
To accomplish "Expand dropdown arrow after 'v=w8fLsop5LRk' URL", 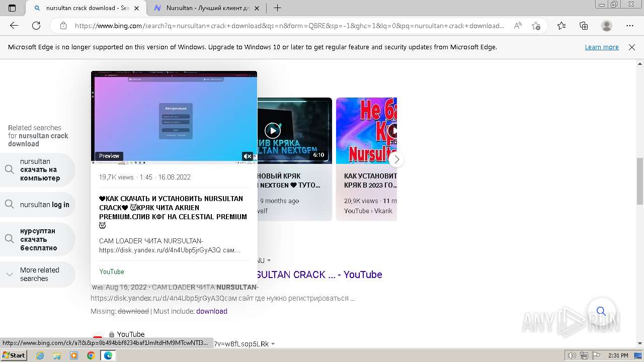I will 273,344.
